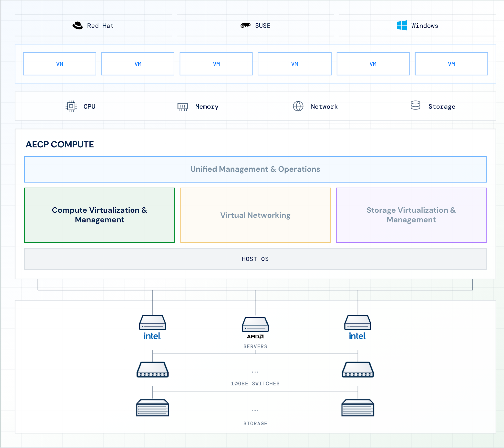This screenshot has width=504, height=448.
Task: Select the CPU chip icon
Action: (71, 106)
